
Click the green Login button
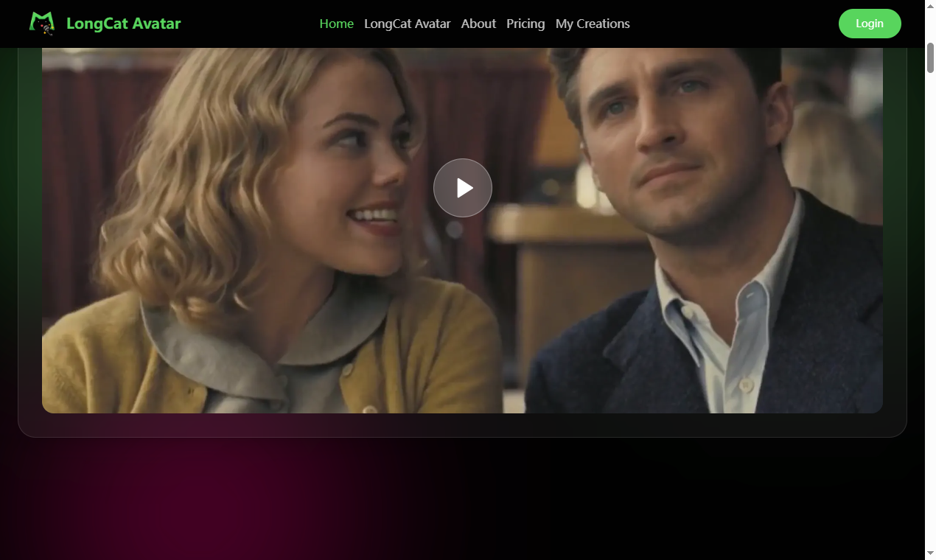click(870, 24)
